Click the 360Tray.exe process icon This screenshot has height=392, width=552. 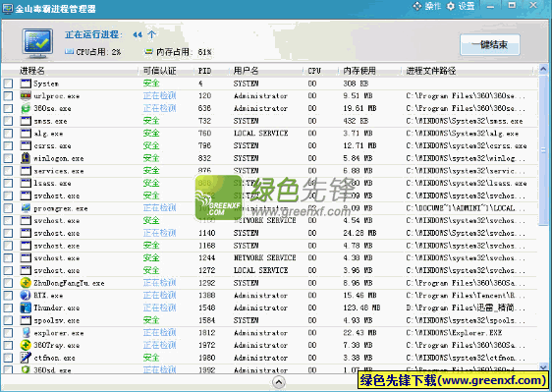26,345
